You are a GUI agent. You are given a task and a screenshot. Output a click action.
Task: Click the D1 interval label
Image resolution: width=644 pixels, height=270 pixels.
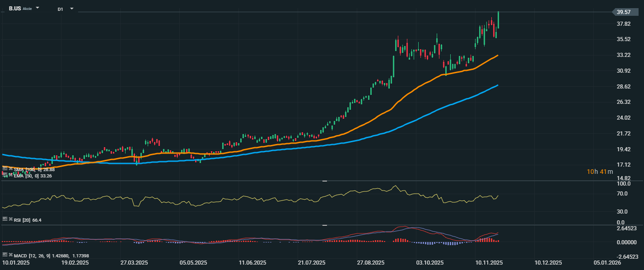pos(60,9)
